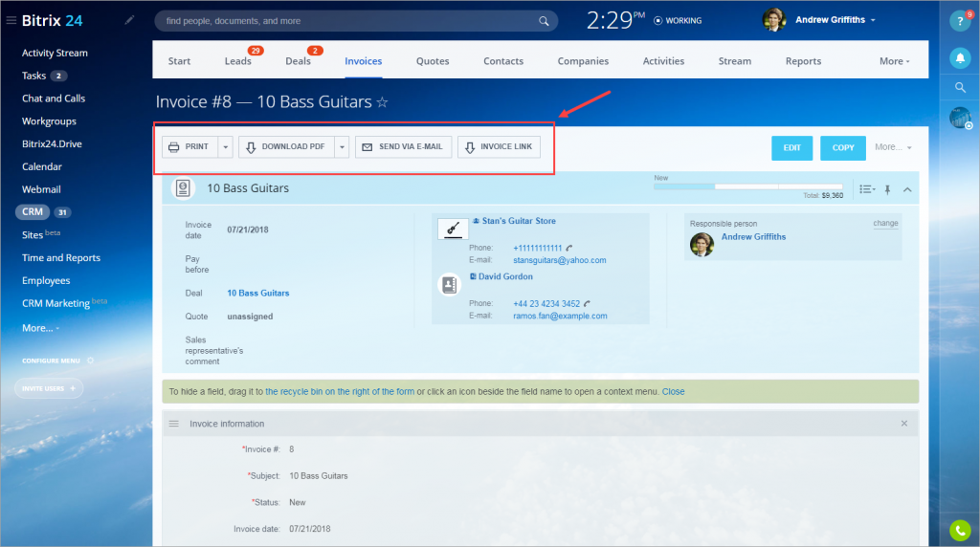Open Time and Reports in sidebar
This screenshot has height=547, width=980.
[61, 258]
